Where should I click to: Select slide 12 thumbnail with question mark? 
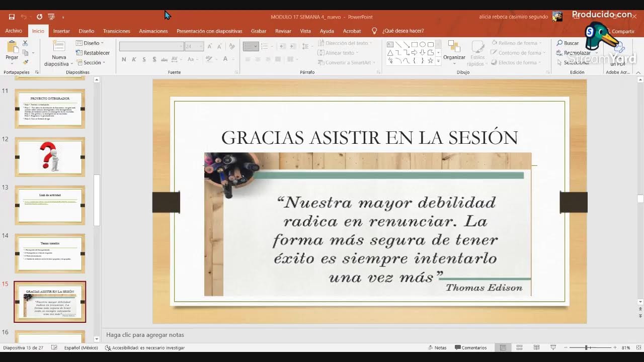(x=50, y=157)
